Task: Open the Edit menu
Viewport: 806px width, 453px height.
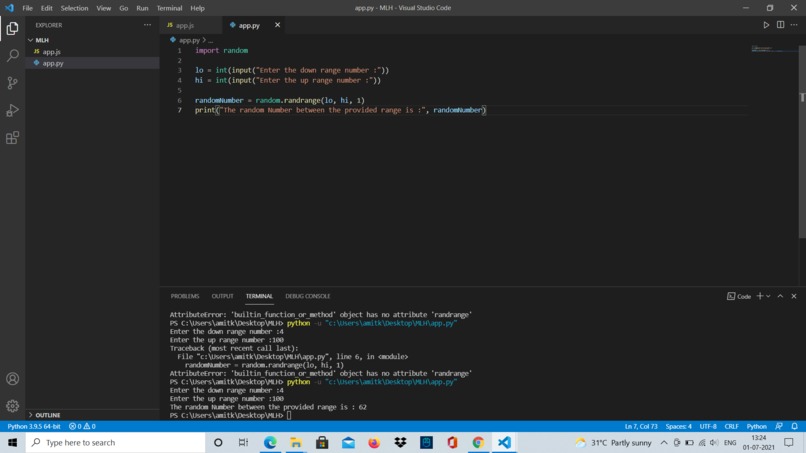Action: [46, 8]
